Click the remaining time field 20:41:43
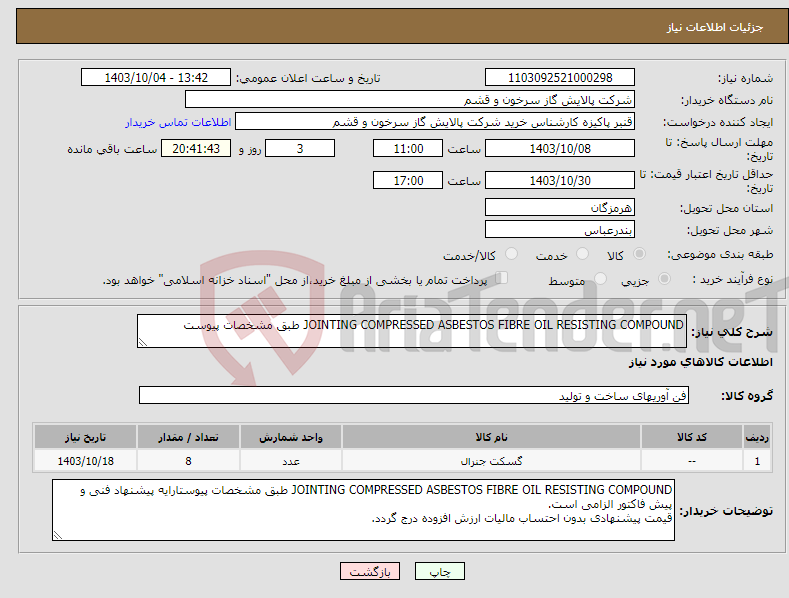Viewport: 789px width, 598px height. (x=196, y=148)
